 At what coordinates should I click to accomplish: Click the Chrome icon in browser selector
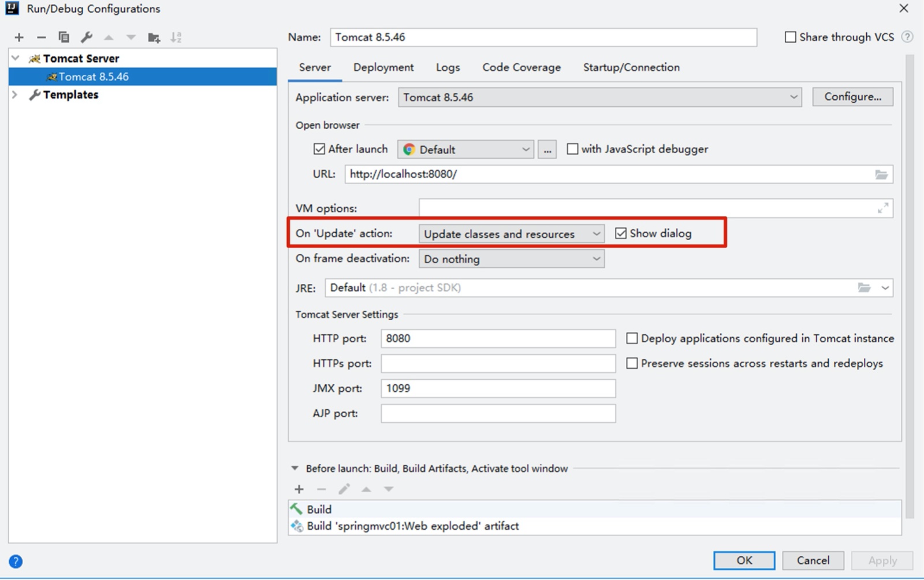tap(409, 149)
